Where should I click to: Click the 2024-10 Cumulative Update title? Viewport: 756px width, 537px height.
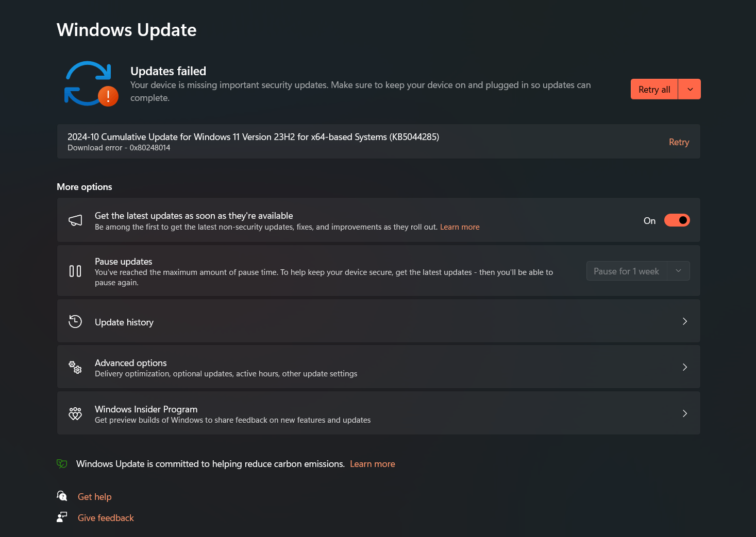tap(253, 137)
